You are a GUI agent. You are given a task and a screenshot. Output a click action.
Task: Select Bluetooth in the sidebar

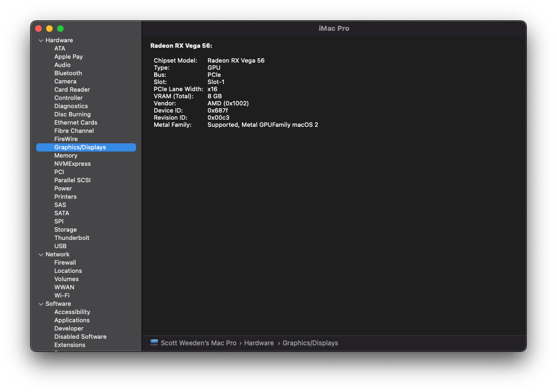point(68,73)
